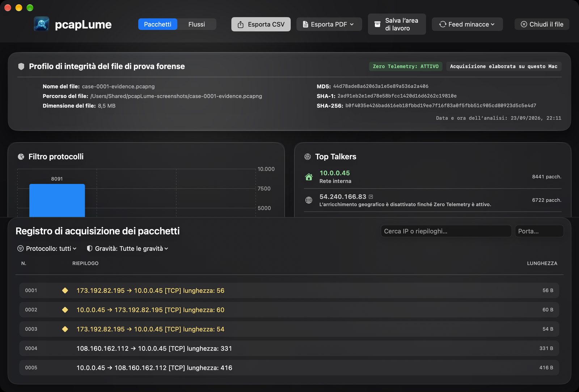The image size is (579, 392).
Task: Sort by the N. column header
Action: (x=24, y=263)
